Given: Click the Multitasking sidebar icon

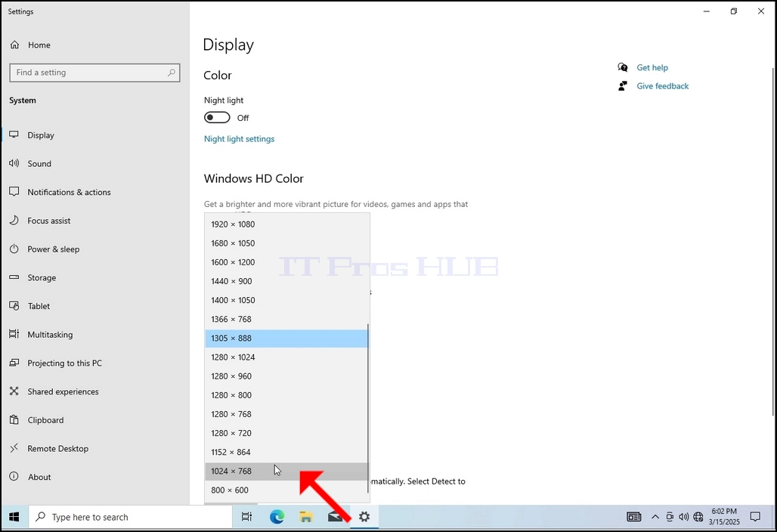Looking at the screenshot, I should 14,334.
